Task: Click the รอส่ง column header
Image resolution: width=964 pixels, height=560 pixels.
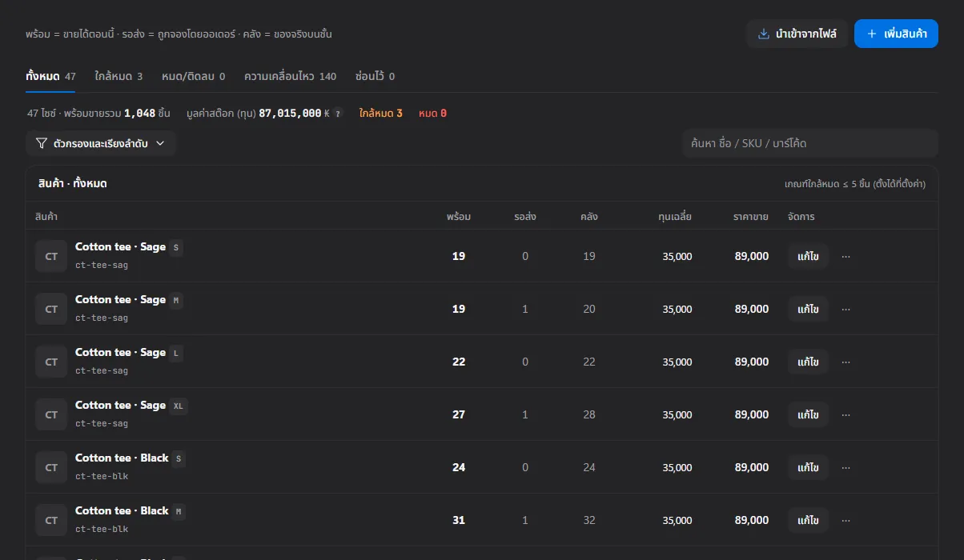Action: [x=525, y=217]
